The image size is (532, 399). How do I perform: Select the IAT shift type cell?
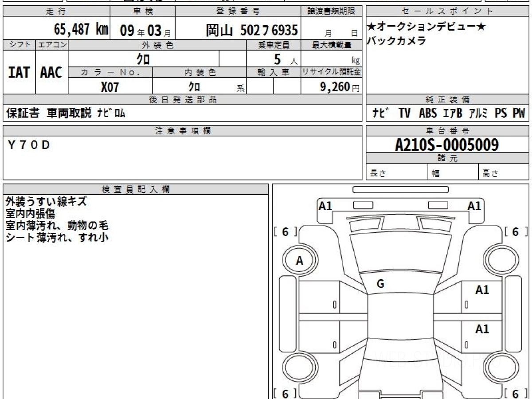pos(19,73)
